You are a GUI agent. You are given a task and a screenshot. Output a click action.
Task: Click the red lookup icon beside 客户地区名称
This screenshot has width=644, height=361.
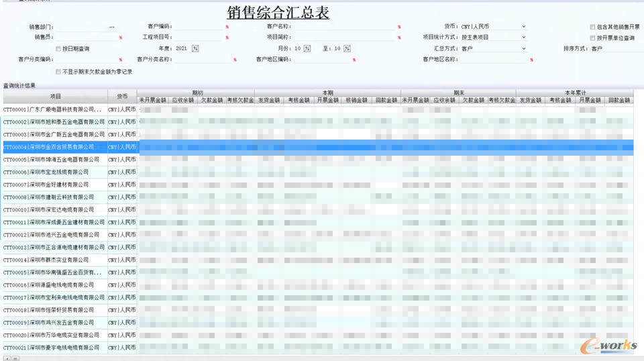(x=531, y=60)
